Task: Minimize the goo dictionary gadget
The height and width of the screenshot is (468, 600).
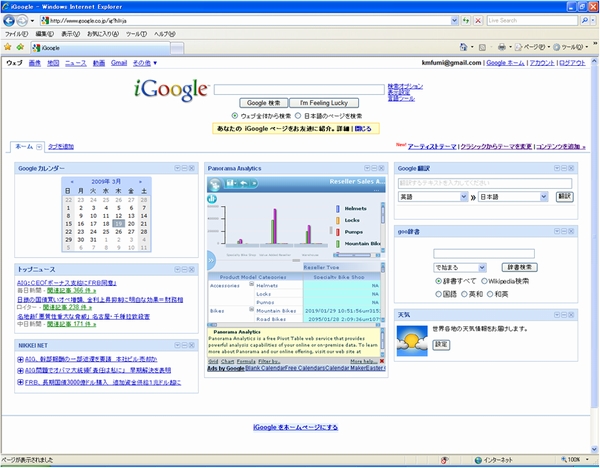Action: click(564, 231)
